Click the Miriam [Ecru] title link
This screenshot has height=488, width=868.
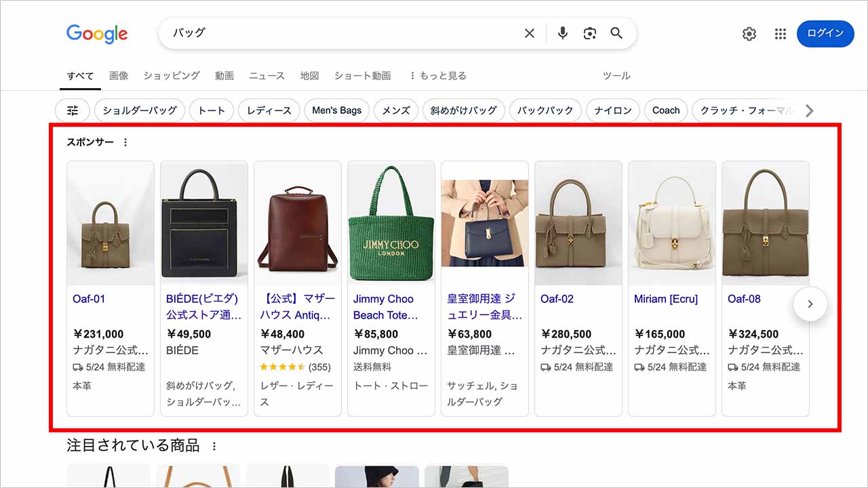666,299
